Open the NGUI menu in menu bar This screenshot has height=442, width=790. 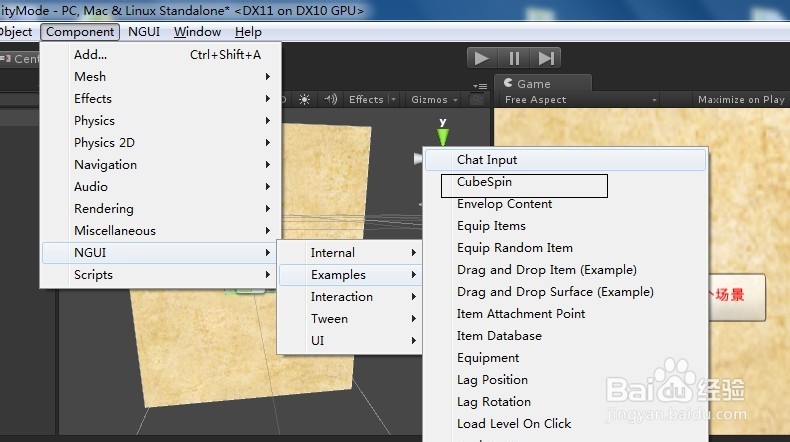(x=144, y=32)
